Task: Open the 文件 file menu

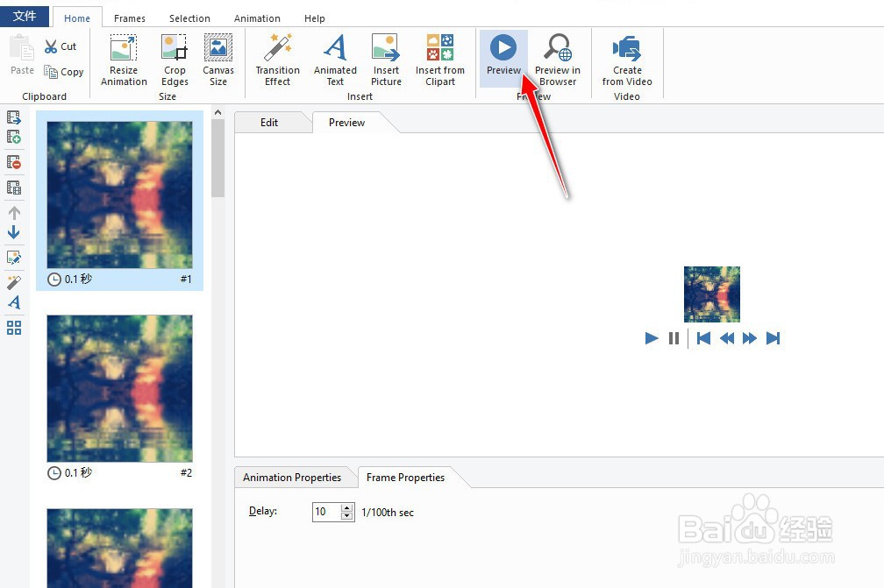Action: click(25, 16)
